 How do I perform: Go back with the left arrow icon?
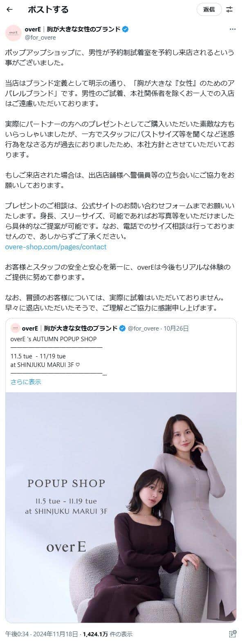(10, 9)
